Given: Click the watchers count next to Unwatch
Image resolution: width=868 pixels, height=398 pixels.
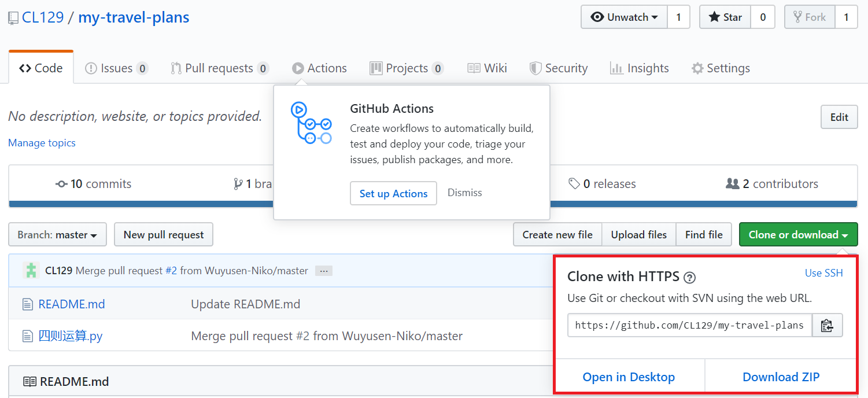Looking at the screenshot, I should coord(678,17).
